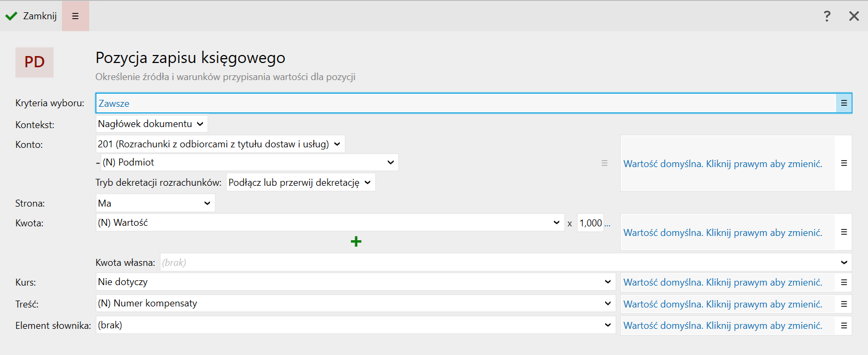The height and width of the screenshot is (355, 868).
Task: Open the Kwota (N) Wartość dropdown
Action: click(329, 223)
